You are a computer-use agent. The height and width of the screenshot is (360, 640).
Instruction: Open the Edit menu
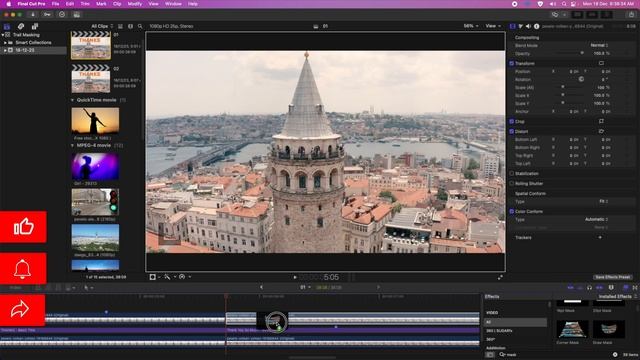click(x=70, y=4)
